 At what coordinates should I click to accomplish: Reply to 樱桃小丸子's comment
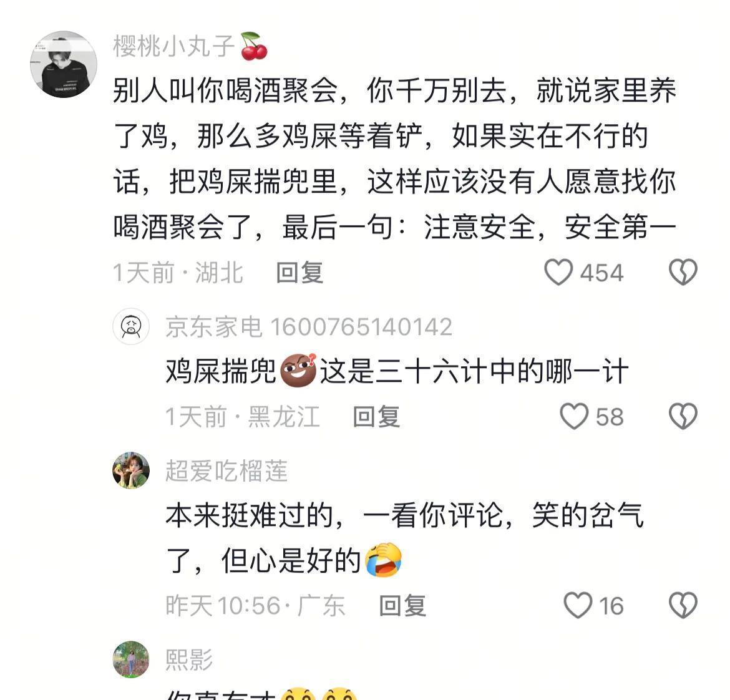pos(299,273)
